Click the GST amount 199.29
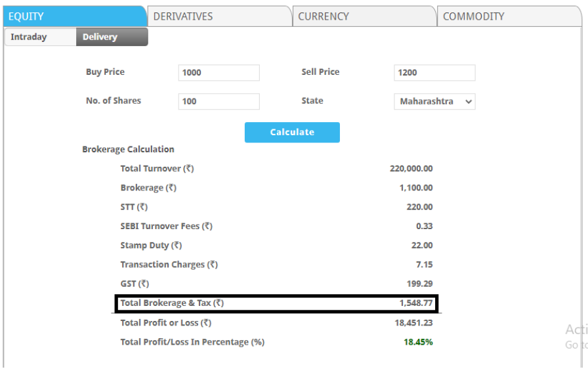The image size is (588, 386). (419, 284)
